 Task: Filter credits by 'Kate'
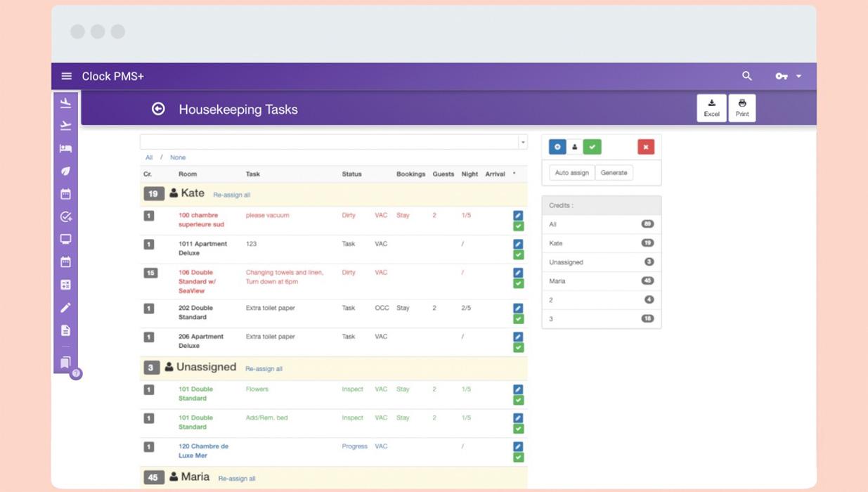pos(602,243)
